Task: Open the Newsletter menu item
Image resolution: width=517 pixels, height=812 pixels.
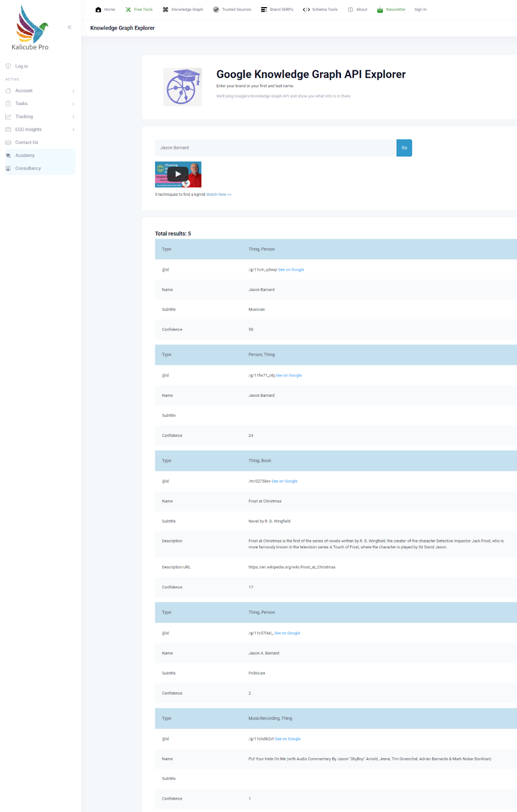Action: click(396, 10)
